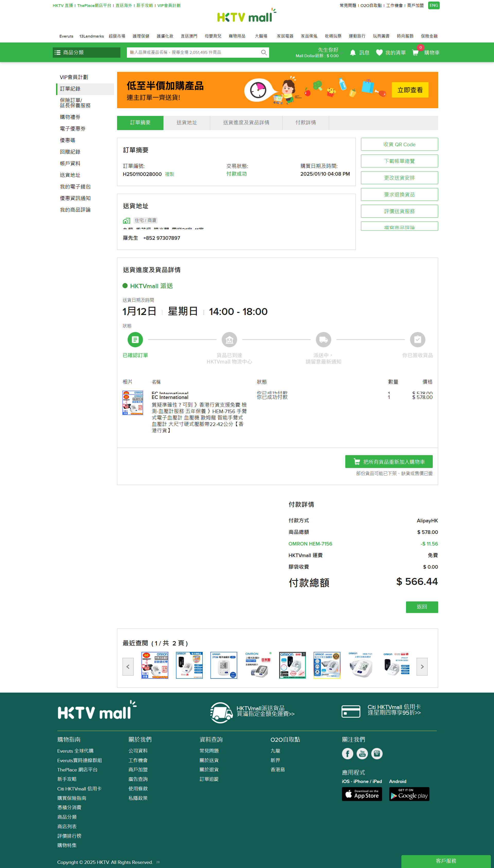Click the Instagram icon in footer
Image resolution: width=494 pixels, height=868 pixels.
pyautogui.click(x=377, y=754)
